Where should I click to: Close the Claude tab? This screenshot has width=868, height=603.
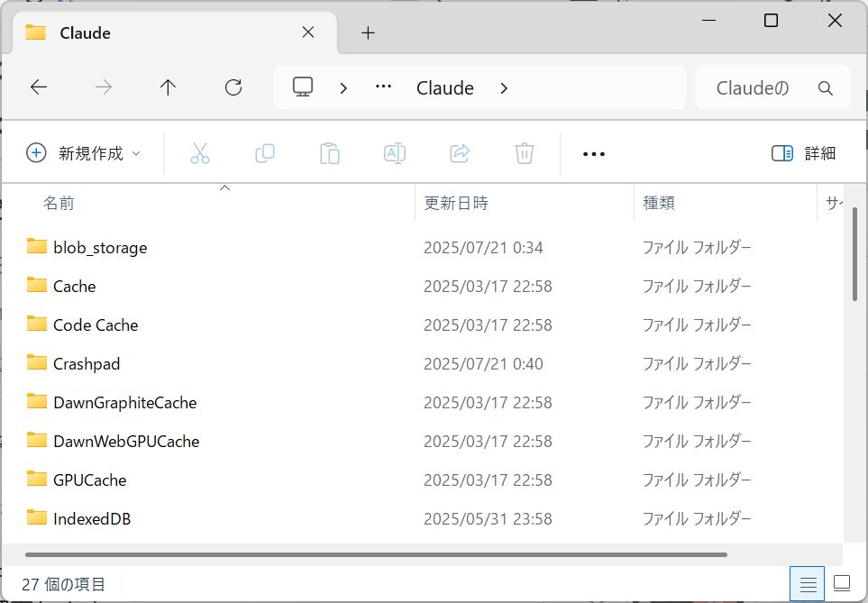(308, 32)
